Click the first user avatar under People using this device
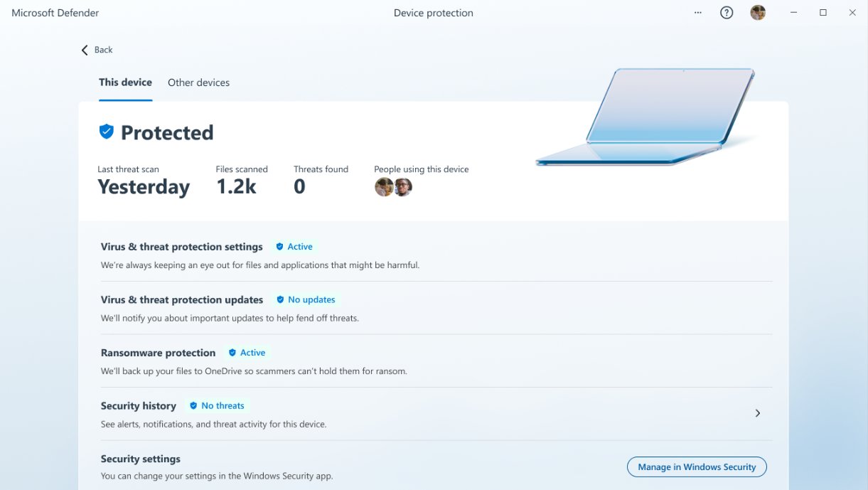 [x=384, y=188]
